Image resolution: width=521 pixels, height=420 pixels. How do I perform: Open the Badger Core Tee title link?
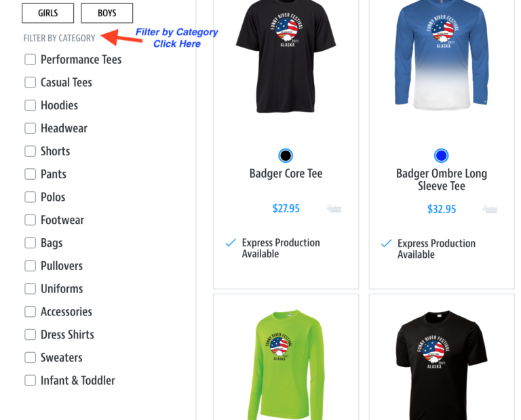click(x=286, y=174)
